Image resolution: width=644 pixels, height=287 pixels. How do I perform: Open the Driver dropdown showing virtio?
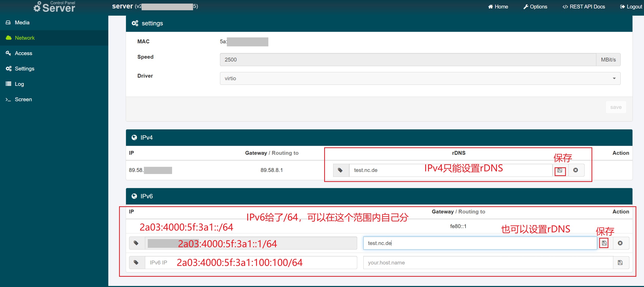[x=420, y=78]
